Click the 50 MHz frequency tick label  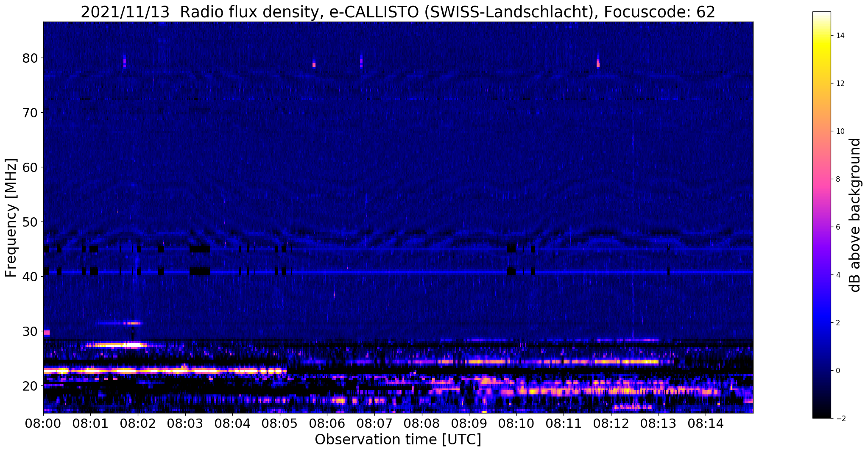(x=30, y=222)
